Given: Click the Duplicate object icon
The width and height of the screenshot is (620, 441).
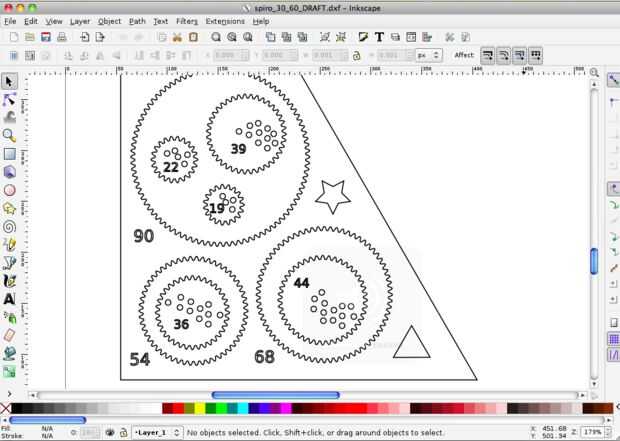Looking at the screenshot, I should (270, 37).
